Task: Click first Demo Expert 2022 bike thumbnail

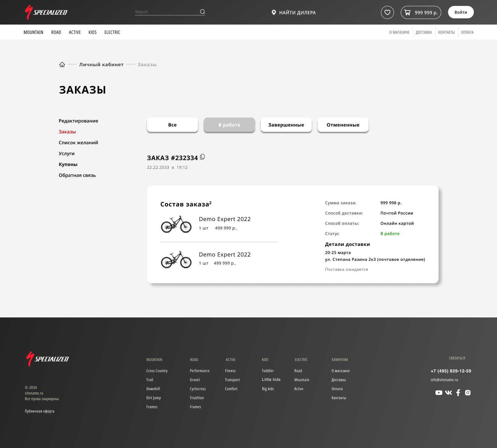Action: pos(176,224)
